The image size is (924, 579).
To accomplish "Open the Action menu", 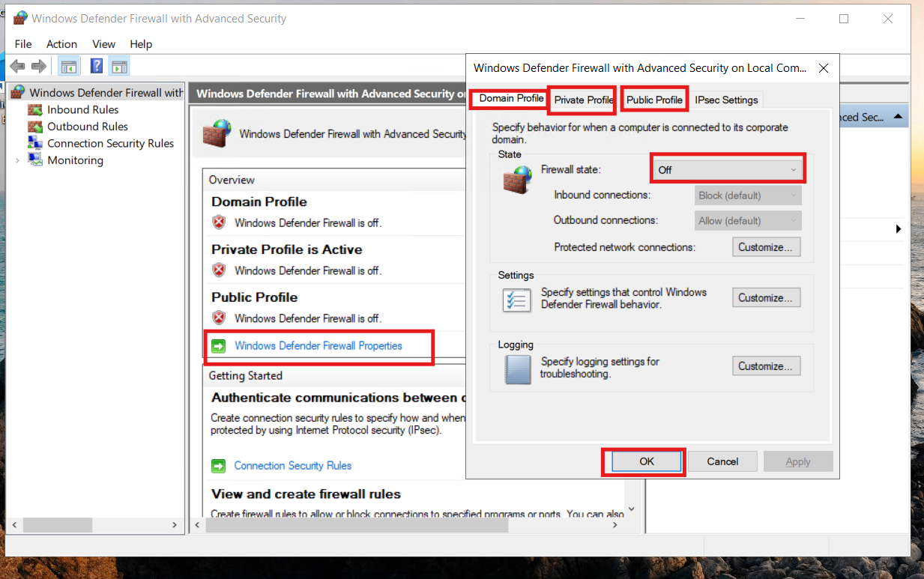I will 61,44.
